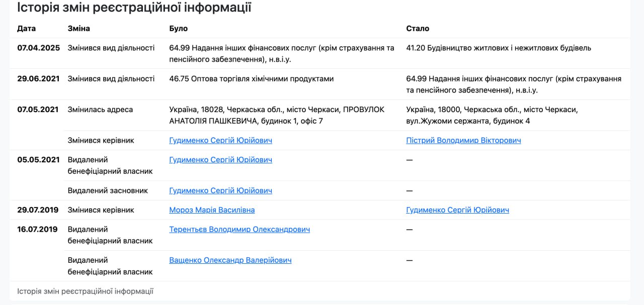Open Мороз Марія Василівна link
Image resolution: width=644 pixels, height=305 pixels.
pos(212,210)
